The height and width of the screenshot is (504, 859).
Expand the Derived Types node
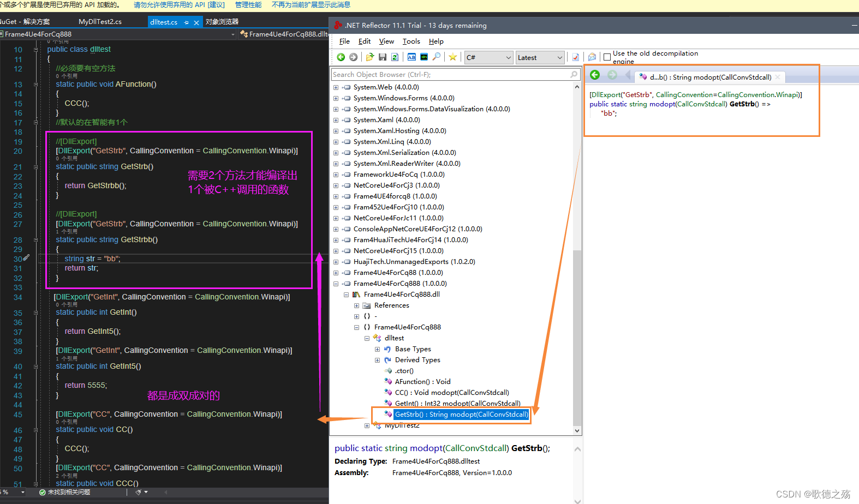click(x=377, y=360)
